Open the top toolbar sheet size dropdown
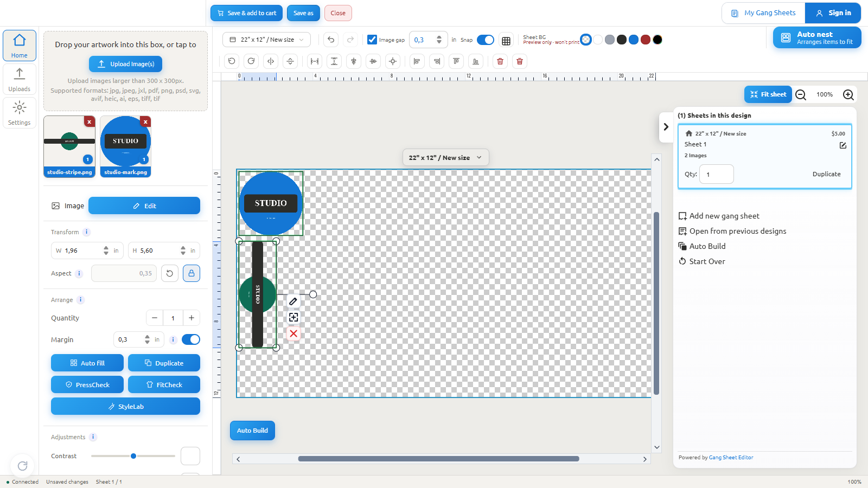Viewport: 868px width, 488px height. pyautogui.click(x=266, y=40)
